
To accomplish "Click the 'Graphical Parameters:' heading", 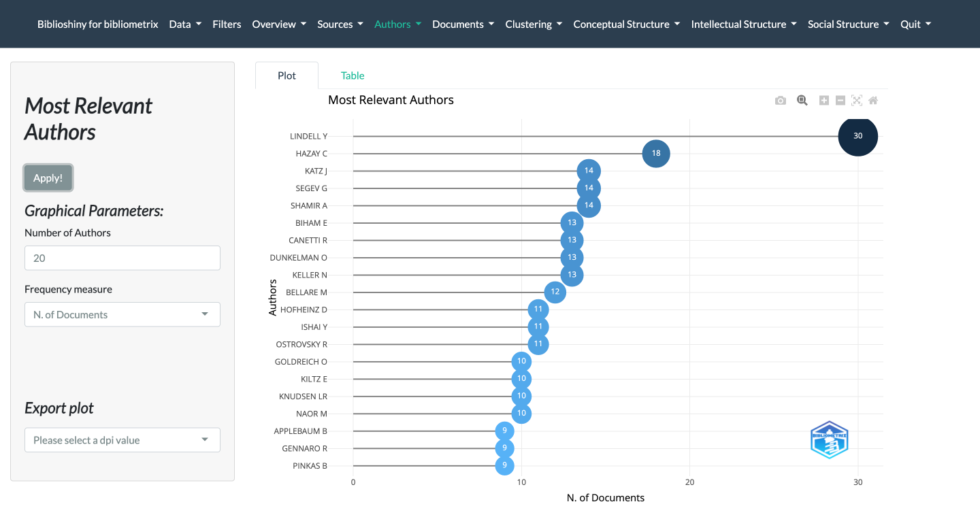I will [94, 211].
